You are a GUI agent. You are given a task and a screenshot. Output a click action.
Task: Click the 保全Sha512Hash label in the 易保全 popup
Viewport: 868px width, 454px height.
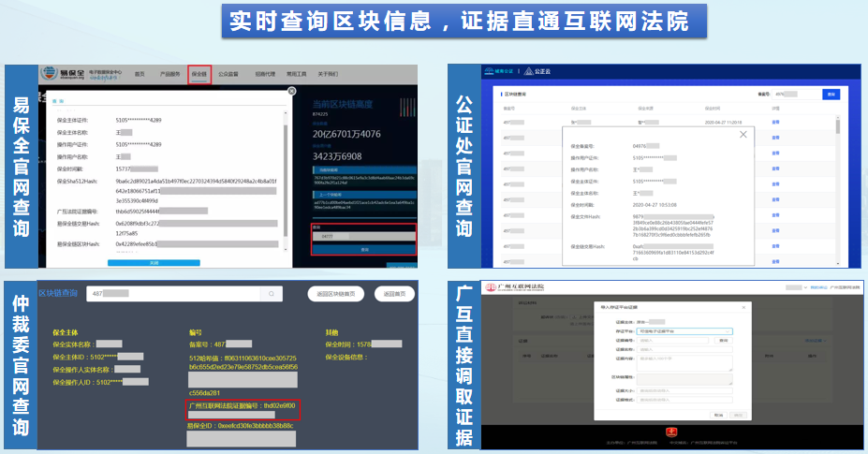click(x=77, y=181)
